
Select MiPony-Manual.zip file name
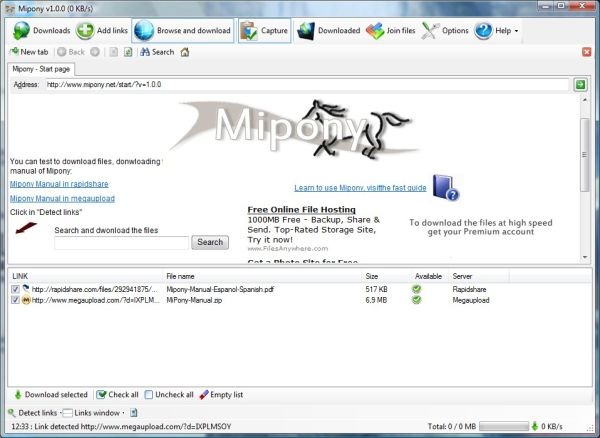click(194, 300)
